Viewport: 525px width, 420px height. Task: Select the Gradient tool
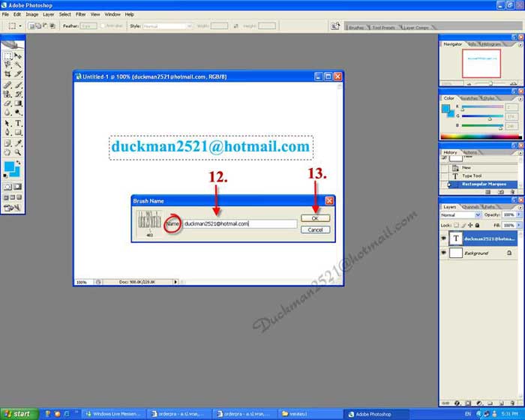pyautogui.click(x=18, y=103)
